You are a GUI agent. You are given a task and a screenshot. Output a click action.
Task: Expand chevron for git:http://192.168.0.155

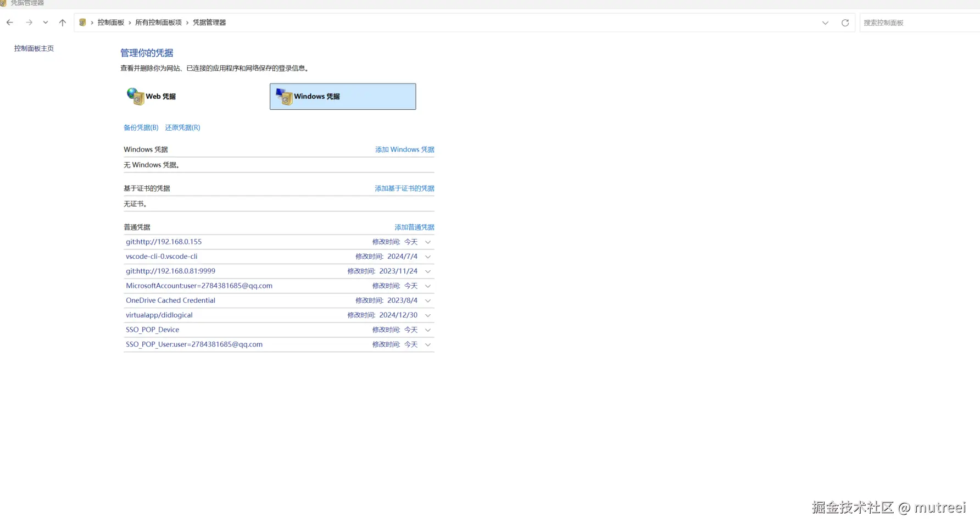pos(428,242)
